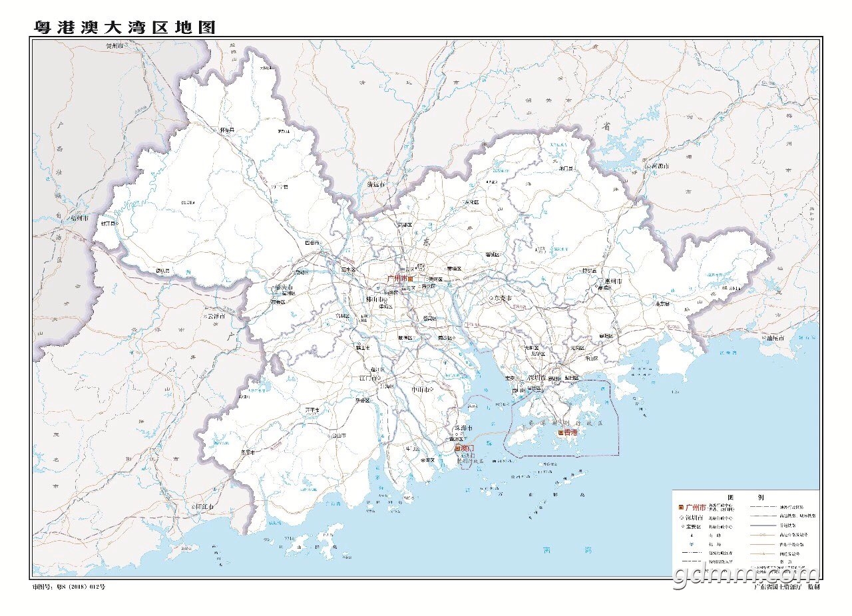Select the 贺州市 city label
The image size is (852, 616).
pyautogui.click(x=116, y=47)
